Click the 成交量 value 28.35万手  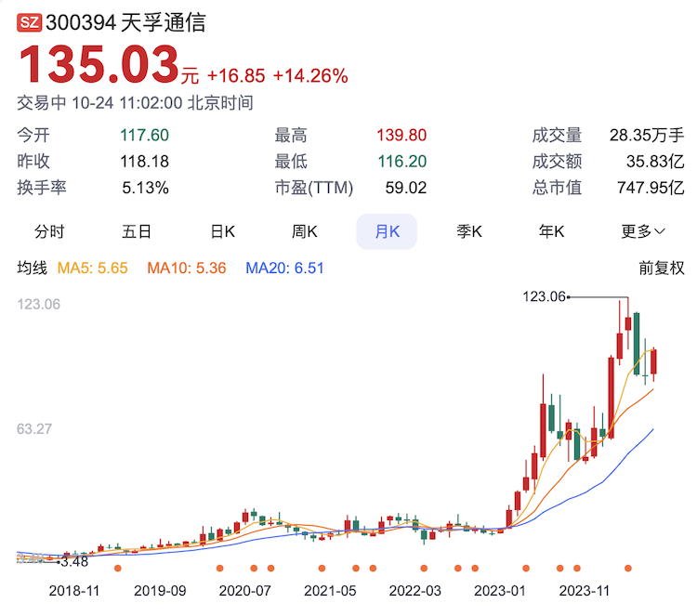(x=647, y=135)
